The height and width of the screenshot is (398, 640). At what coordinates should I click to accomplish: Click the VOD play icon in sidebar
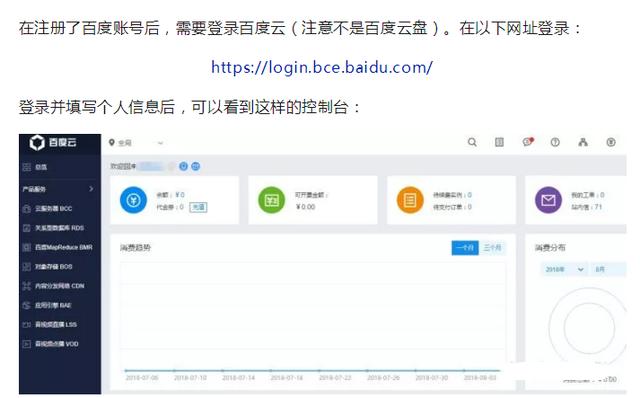27,344
